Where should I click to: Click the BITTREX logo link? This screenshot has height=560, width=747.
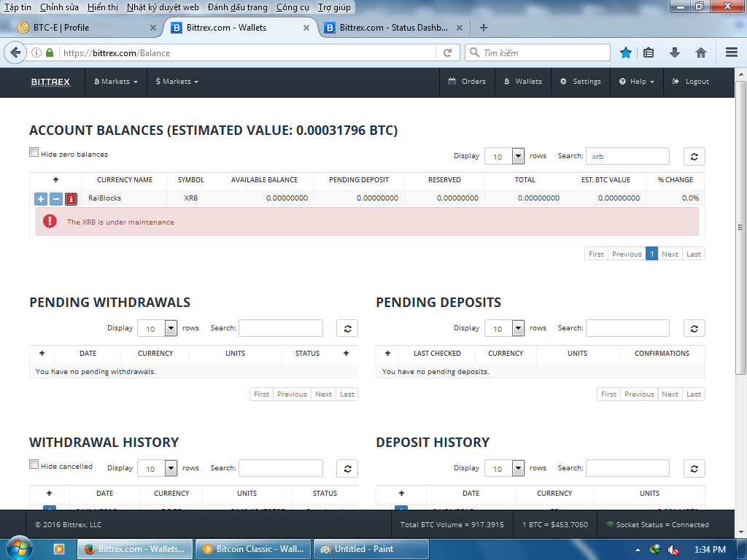(x=50, y=82)
